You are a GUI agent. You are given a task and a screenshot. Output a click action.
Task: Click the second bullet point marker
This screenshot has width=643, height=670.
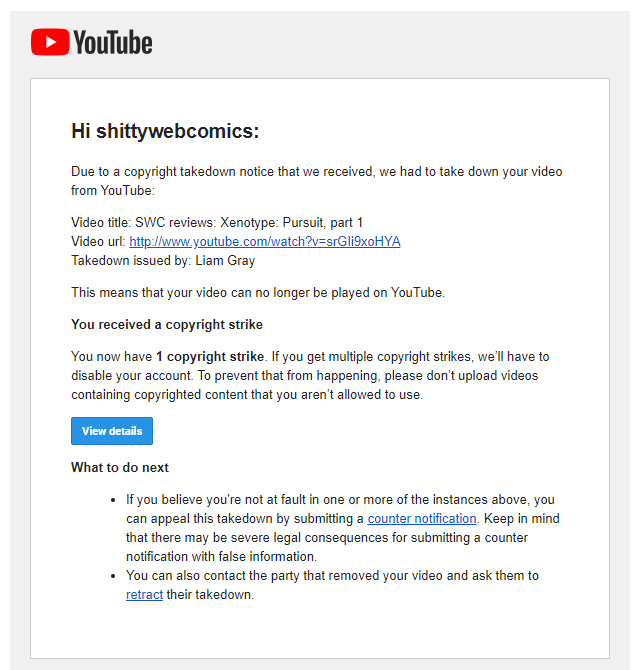113,576
